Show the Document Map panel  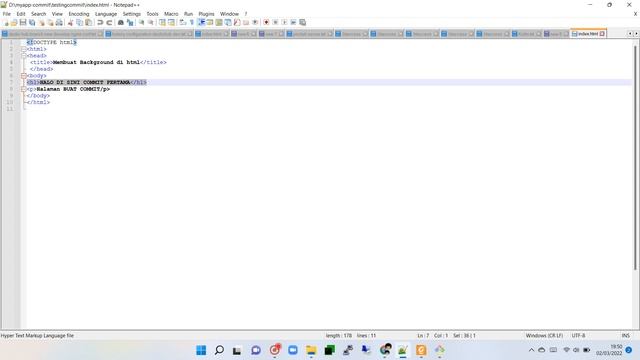tap(219, 22)
